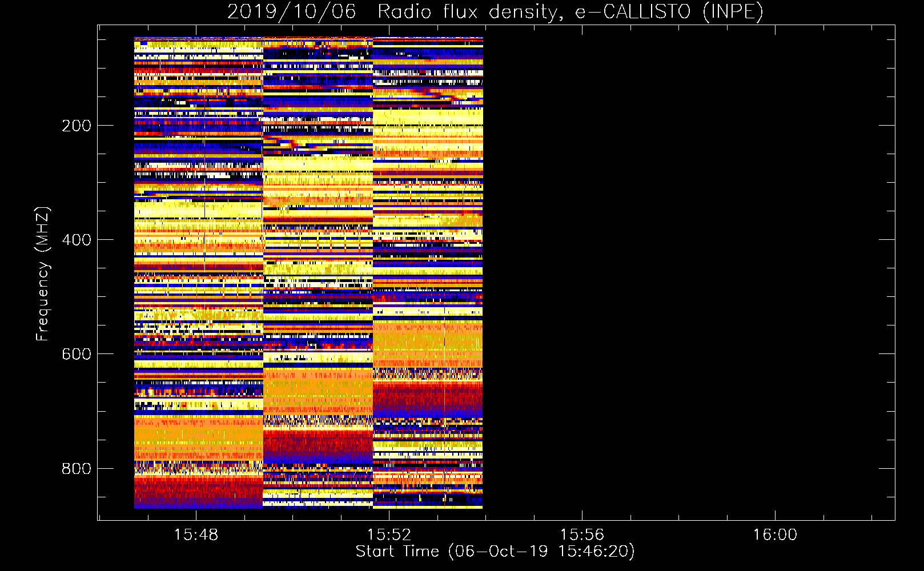The height and width of the screenshot is (571, 924).
Task: Select the '600' frequency axis label
Action: tap(77, 354)
